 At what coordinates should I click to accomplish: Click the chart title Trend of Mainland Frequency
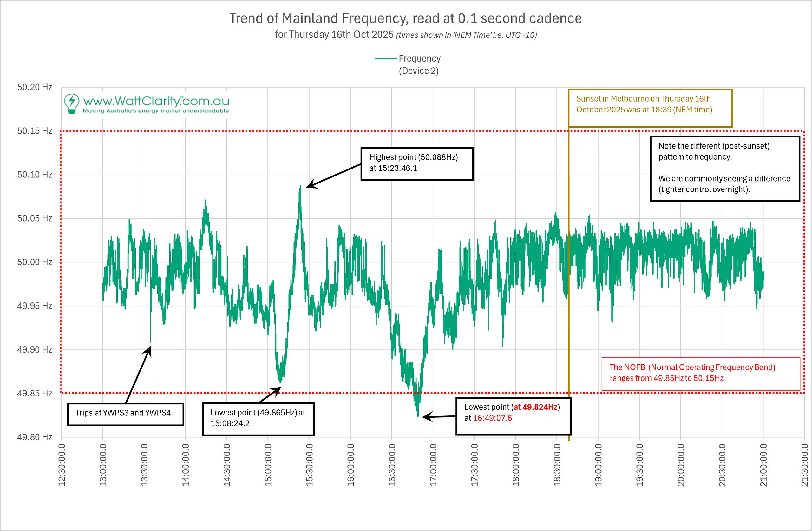(405, 18)
